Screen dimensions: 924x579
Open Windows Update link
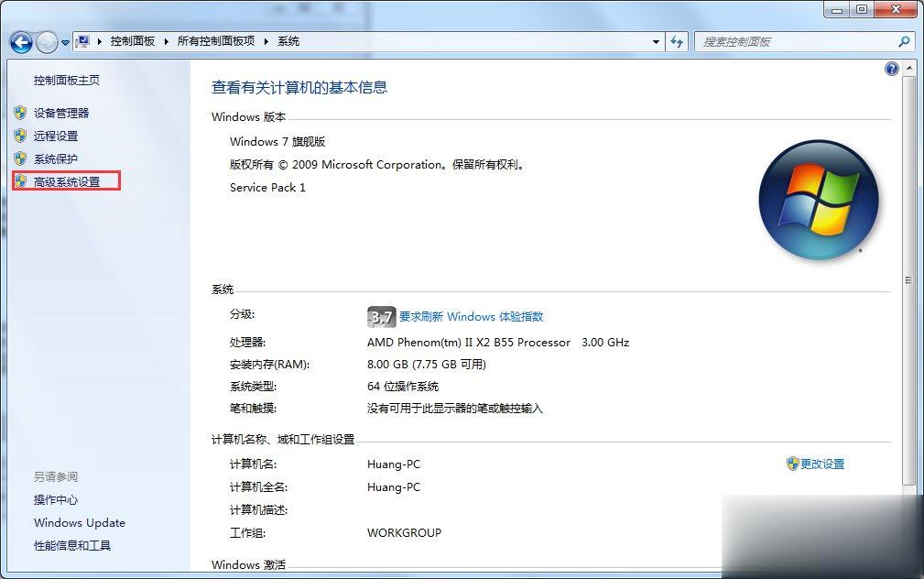(x=80, y=523)
